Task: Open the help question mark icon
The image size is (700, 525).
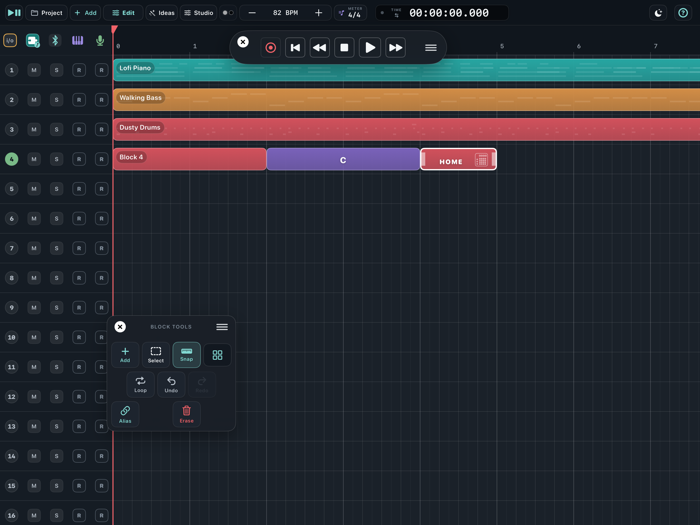Action: point(683,13)
